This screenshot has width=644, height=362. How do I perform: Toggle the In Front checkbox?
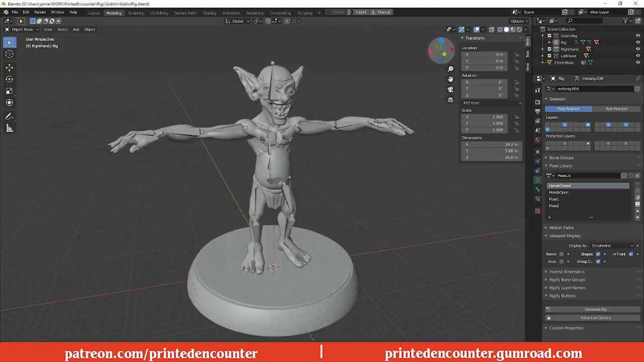pos(631,254)
